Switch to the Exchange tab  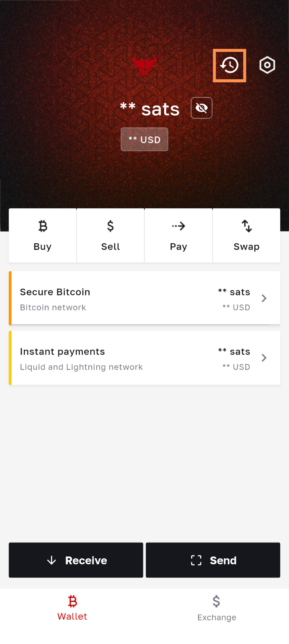click(x=217, y=608)
